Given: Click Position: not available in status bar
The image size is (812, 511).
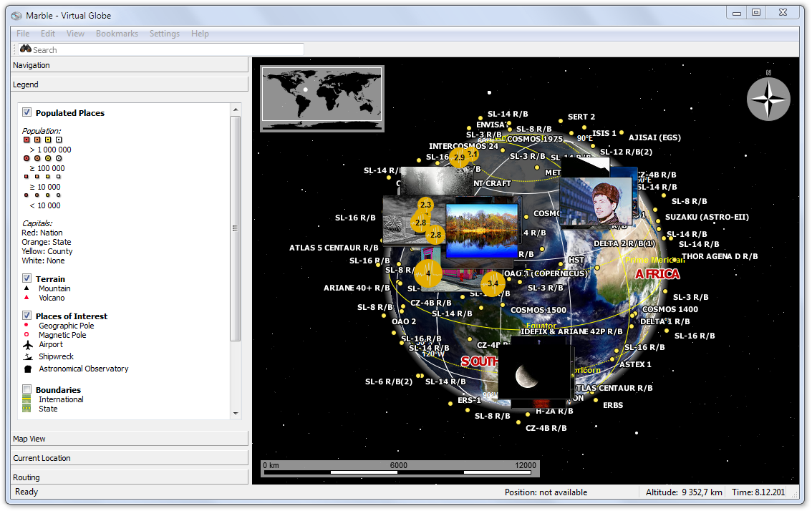Looking at the screenshot, I should (546, 492).
